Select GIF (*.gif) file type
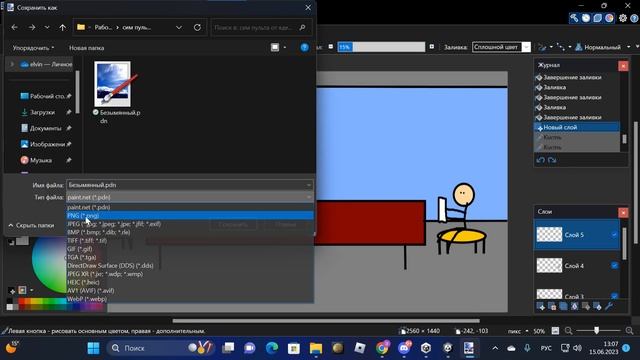This screenshot has width=640, height=360. pyautogui.click(x=190, y=249)
